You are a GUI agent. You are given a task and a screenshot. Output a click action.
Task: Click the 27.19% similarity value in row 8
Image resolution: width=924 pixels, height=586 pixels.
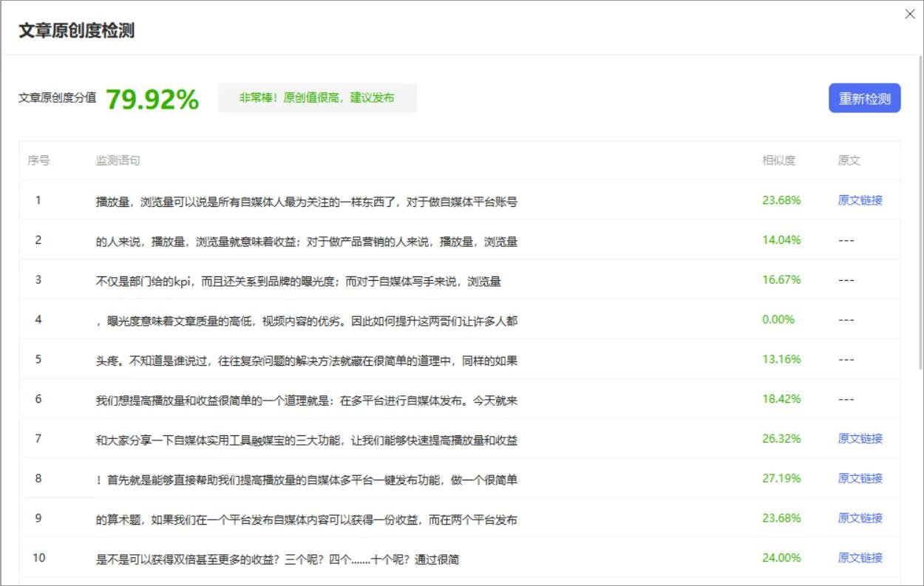[782, 478]
